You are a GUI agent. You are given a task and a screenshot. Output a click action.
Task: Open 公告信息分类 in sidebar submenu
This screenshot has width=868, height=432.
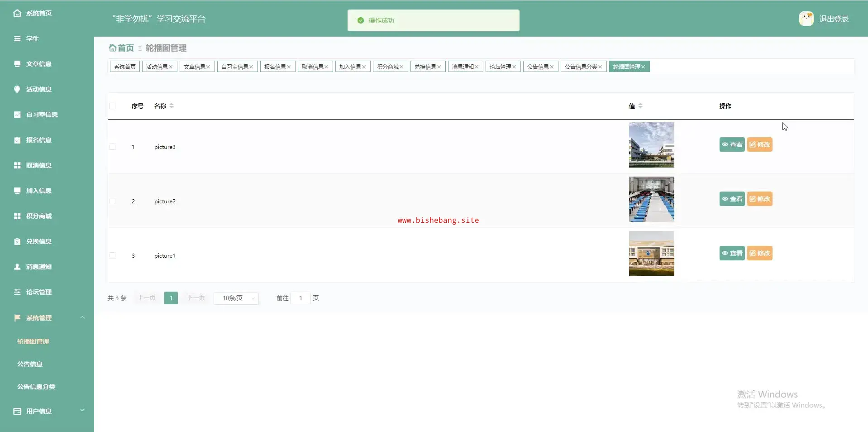click(36, 387)
